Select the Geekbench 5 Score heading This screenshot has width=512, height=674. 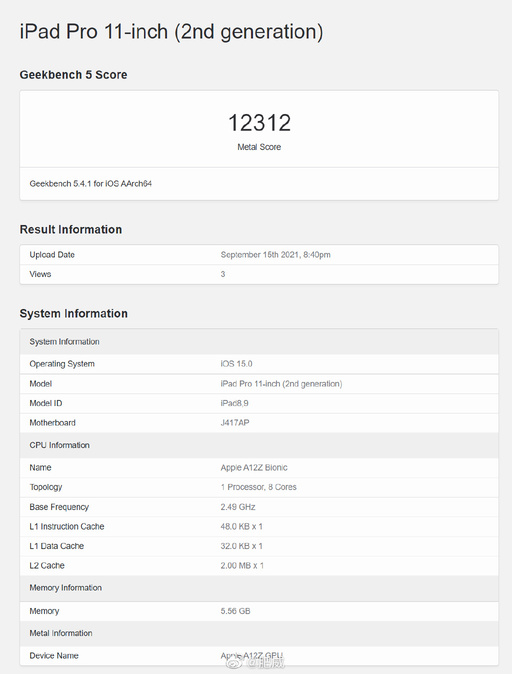[x=74, y=75]
